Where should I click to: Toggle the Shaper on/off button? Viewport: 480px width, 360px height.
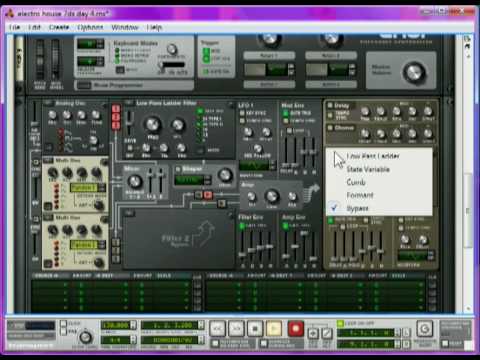(x=178, y=169)
